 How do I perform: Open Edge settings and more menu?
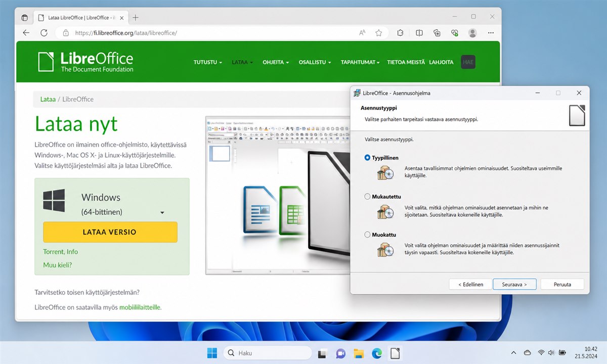[491, 33]
